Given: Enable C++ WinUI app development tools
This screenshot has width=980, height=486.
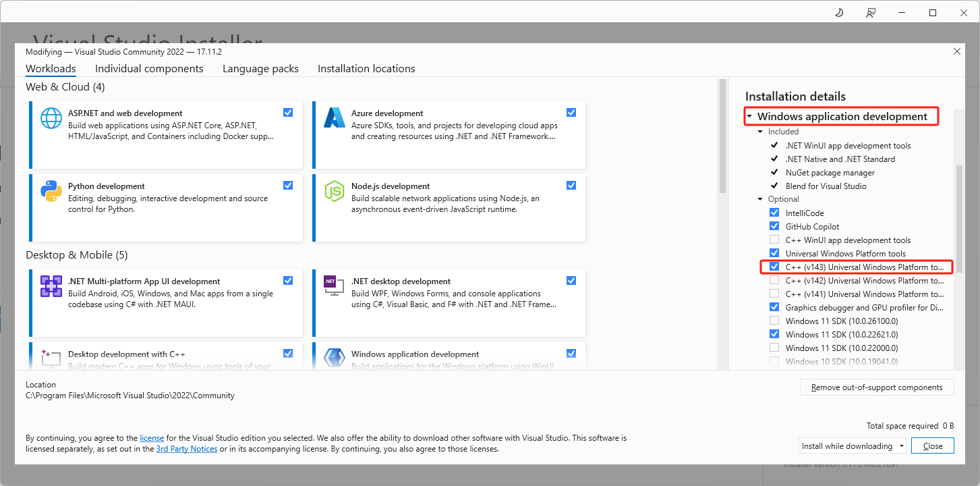Looking at the screenshot, I should 774,240.
